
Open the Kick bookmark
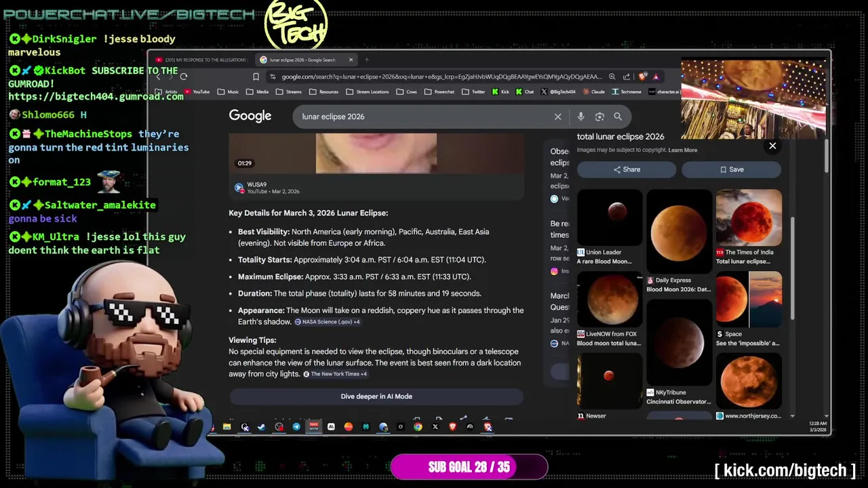(x=500, y=91)
